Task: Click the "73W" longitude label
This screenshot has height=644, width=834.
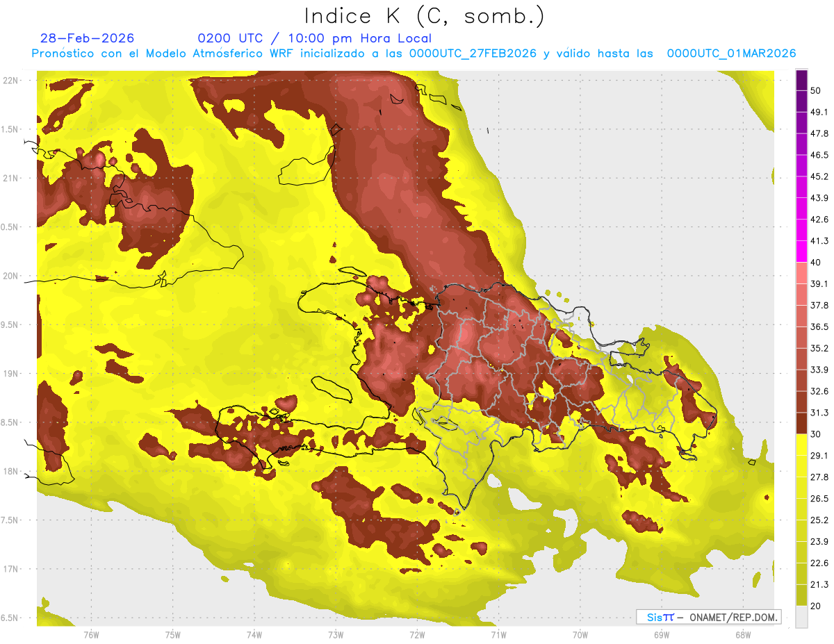Action: coord(336,635)
